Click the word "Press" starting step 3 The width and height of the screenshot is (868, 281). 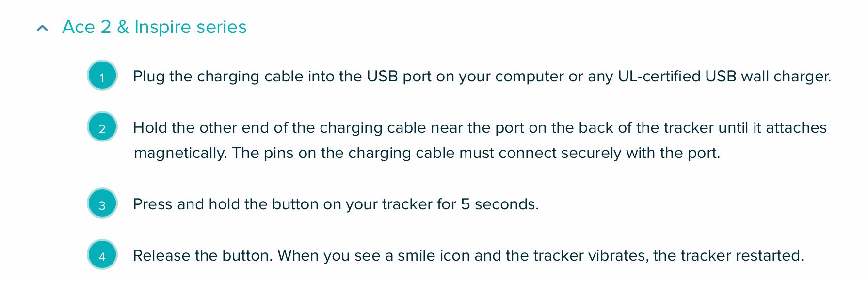point(152,204)
